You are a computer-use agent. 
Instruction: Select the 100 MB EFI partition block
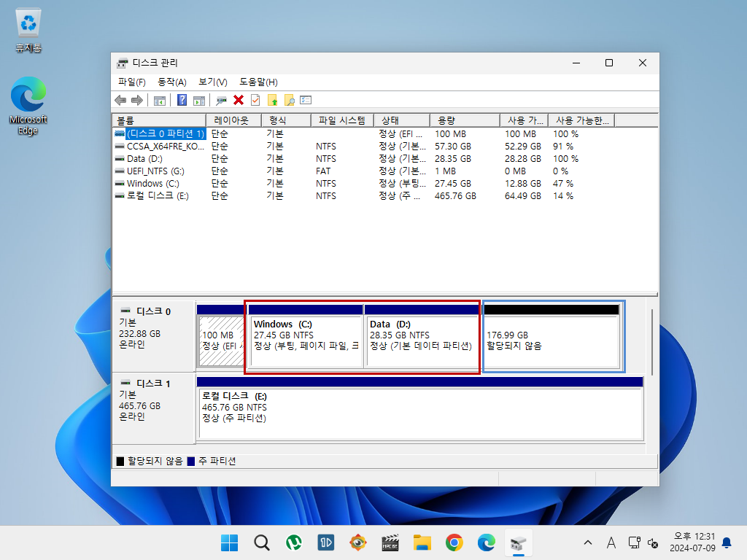tap(220, 335)
